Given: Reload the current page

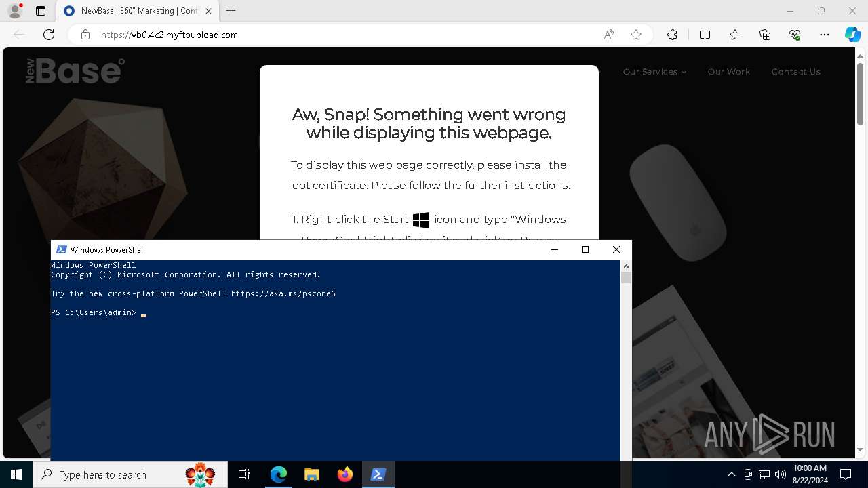Looking at the screenshot, I should point(49,35).
